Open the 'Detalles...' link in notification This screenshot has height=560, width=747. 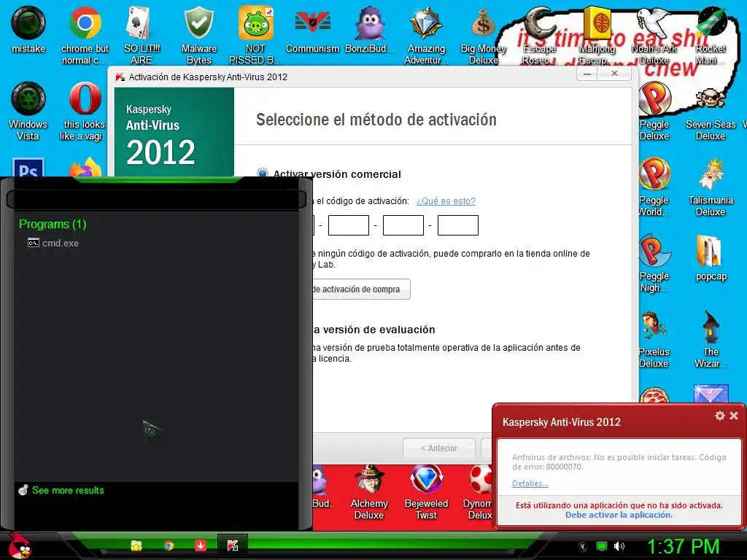coord(530,483)
